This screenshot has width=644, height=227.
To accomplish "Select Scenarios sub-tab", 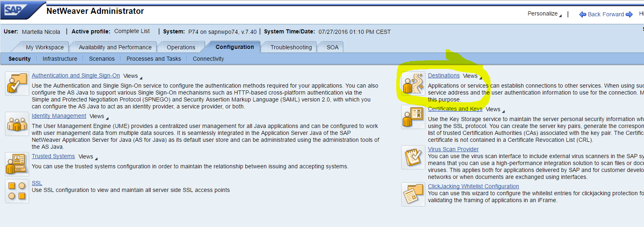I will [x=102, y=59].
